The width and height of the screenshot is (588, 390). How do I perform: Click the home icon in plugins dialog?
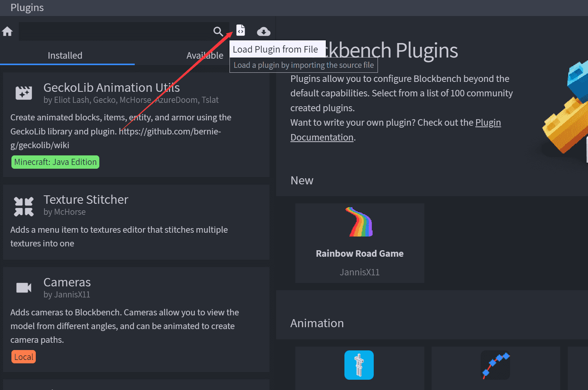coord(7,31)
